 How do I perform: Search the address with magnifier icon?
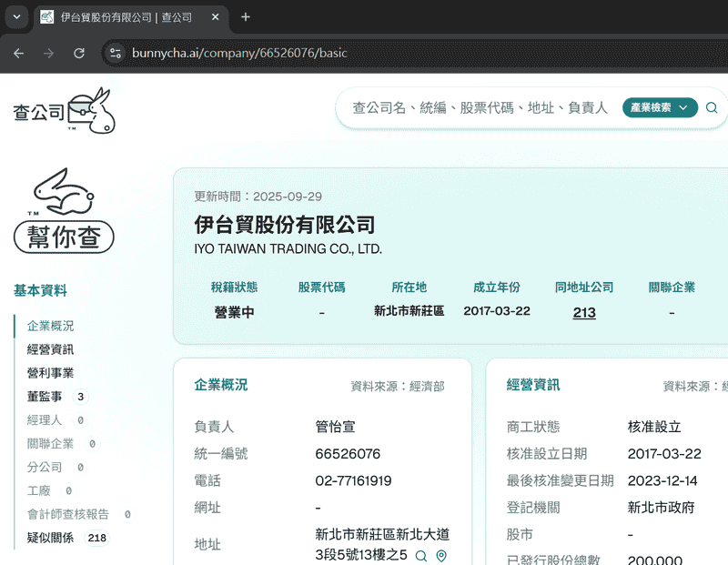point(421,555)
